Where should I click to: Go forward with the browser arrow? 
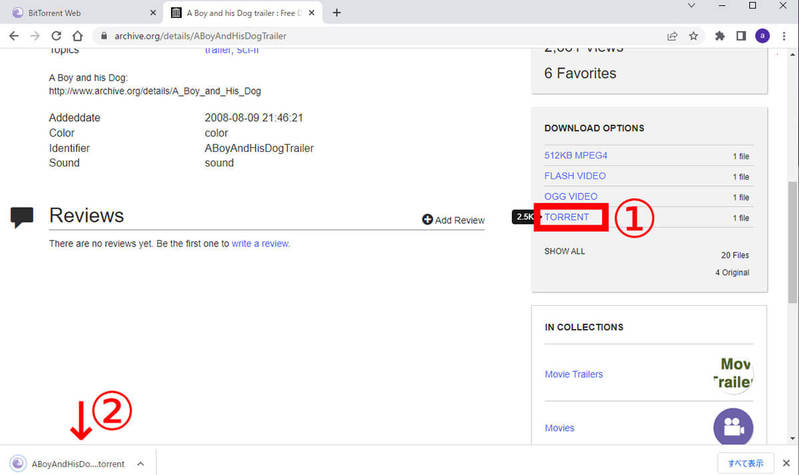tap(35, 36)
